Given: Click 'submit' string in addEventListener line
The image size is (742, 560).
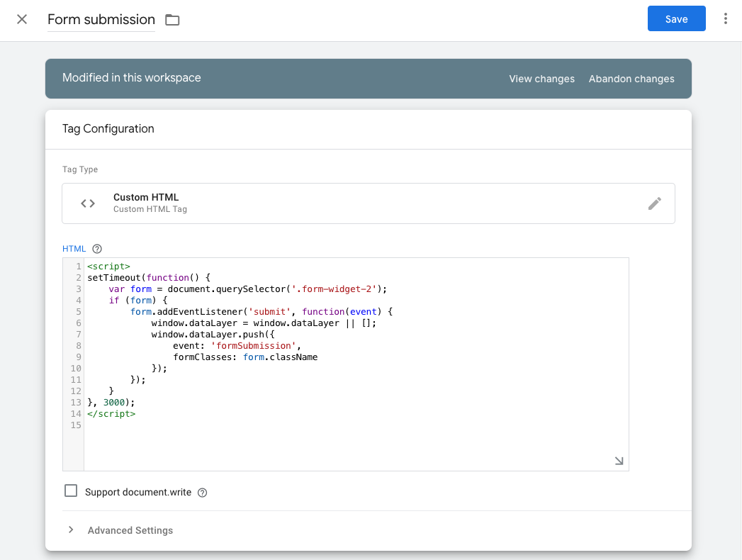Looking at the screenshot, I should (x=269, y=312).
